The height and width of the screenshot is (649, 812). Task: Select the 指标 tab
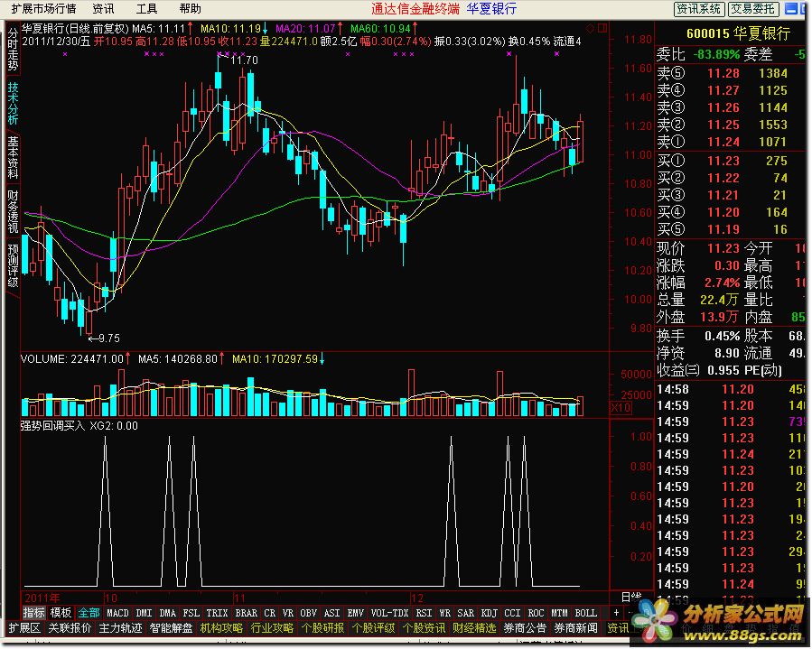click(x=33, y=613)
